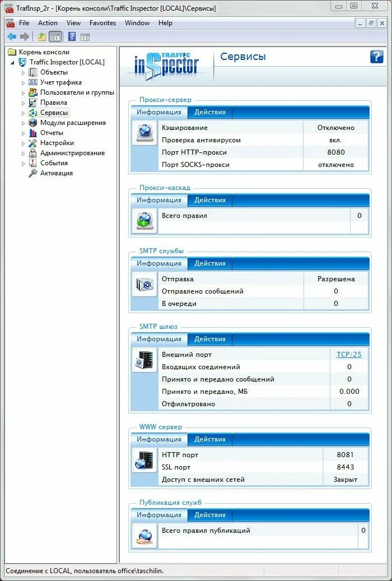Click the Отчеты bar chart icon
392x581 pixels.
[x=33, y=133]
